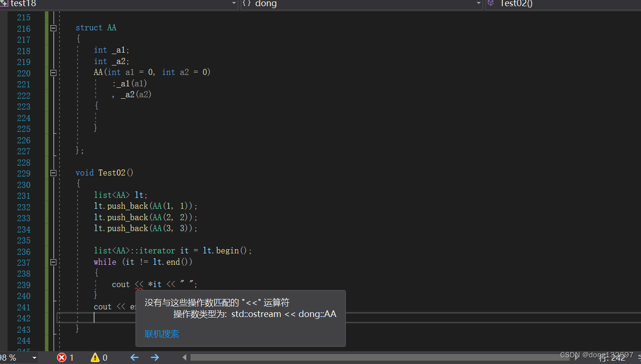Click the namespace braces icon beside dong
This screenshot has width=641, height=364.
pos(246,3)
